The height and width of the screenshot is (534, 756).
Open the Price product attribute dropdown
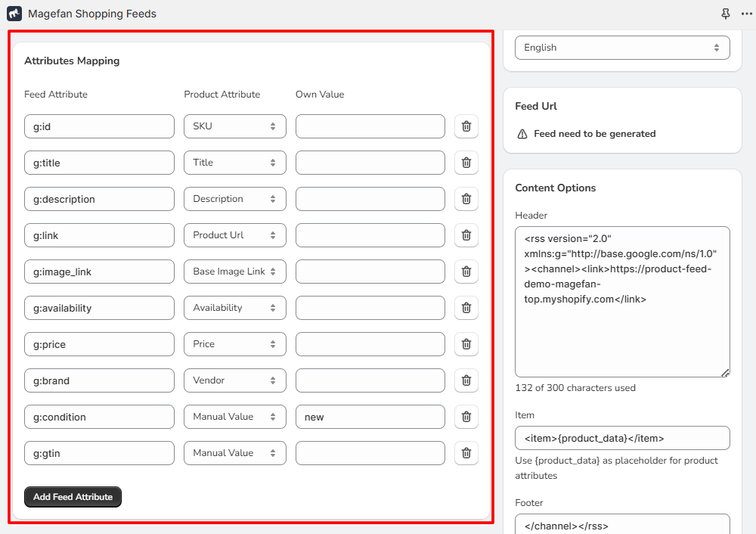(x=235, y=344)
